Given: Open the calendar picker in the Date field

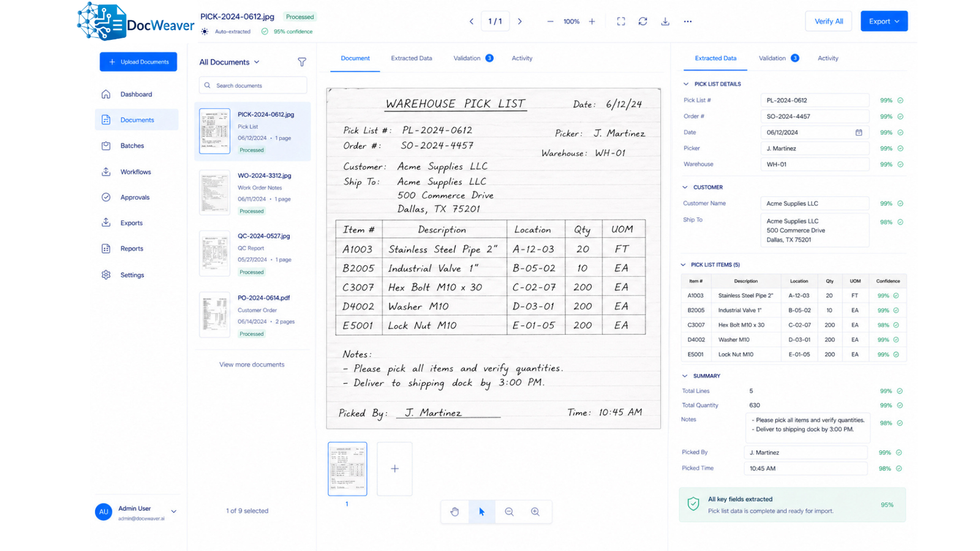Looking at the screenshot, I should point(859,132).
